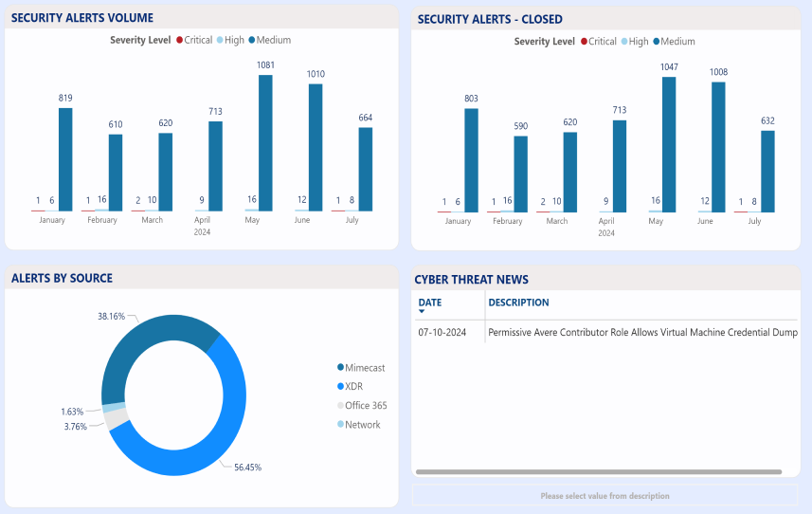The height and width of the screenshot is (514, 812).
Task: Click the Medium legend marker in Security Alerts Volume
Action: 252,40
